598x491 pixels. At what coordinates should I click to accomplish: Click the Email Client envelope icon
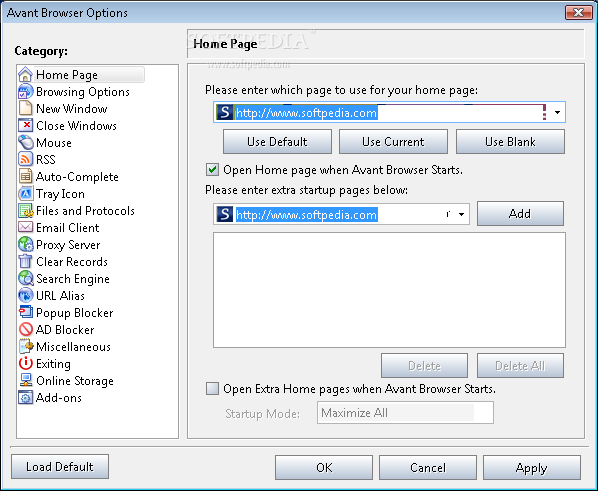click(x=26, y=227)
